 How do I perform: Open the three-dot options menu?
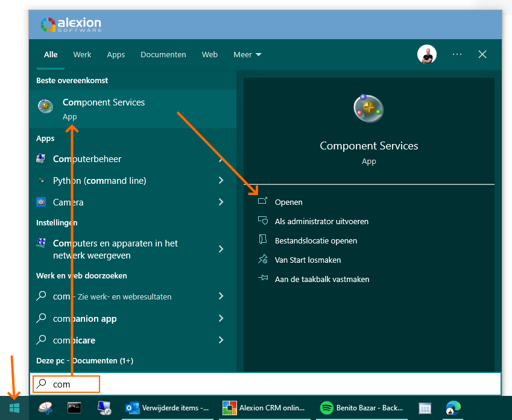pos(457,54)
